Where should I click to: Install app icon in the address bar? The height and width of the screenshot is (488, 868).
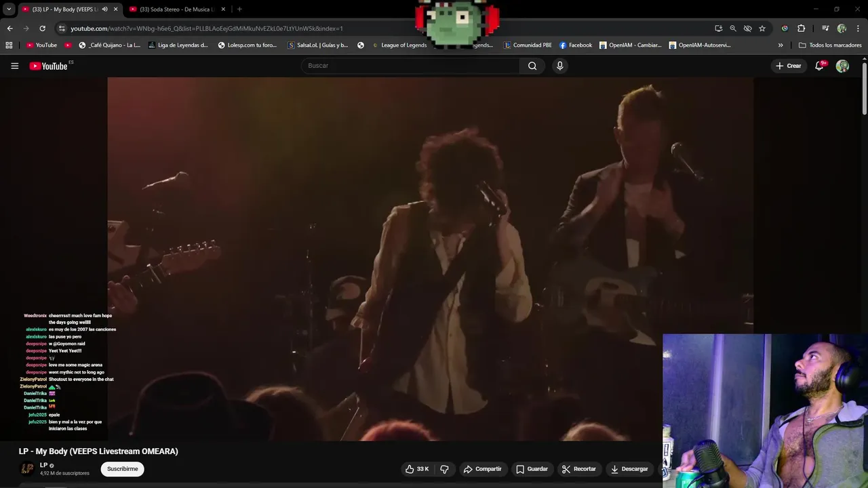tap(718, 28)
